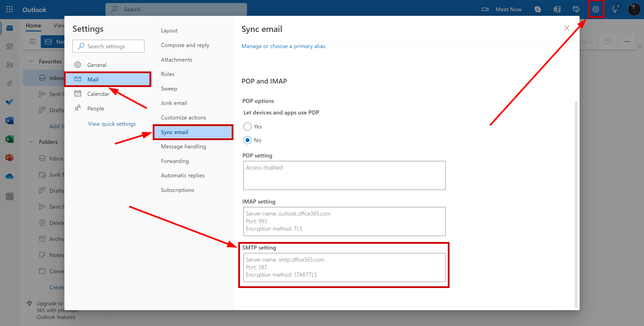Go to Layout settings
The image size is (644, 326).
169,30
